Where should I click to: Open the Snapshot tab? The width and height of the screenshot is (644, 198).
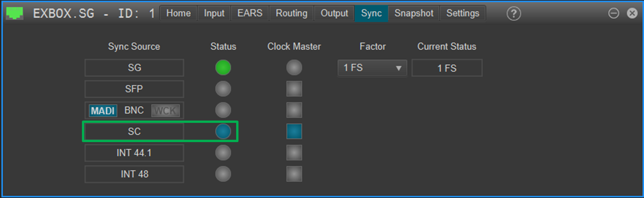[x=414, y=13]
